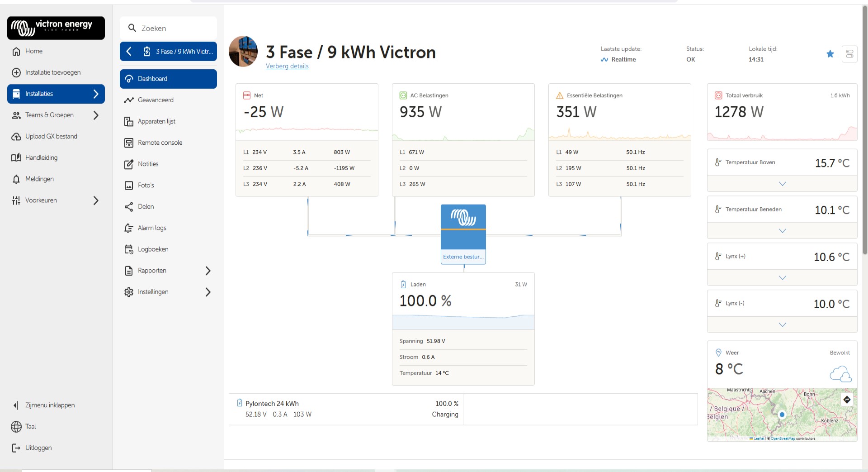Image resolution: width=868 pixels, height=472 pixels.
Task: Click the Logboeken calendar icon
Action: pyautogui.click(x=129, y=249)
